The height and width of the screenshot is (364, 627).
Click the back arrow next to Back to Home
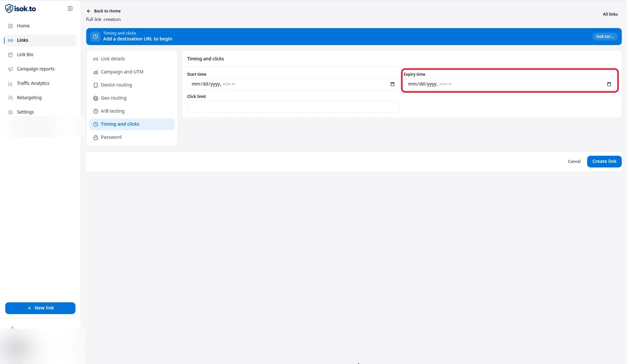89,11
